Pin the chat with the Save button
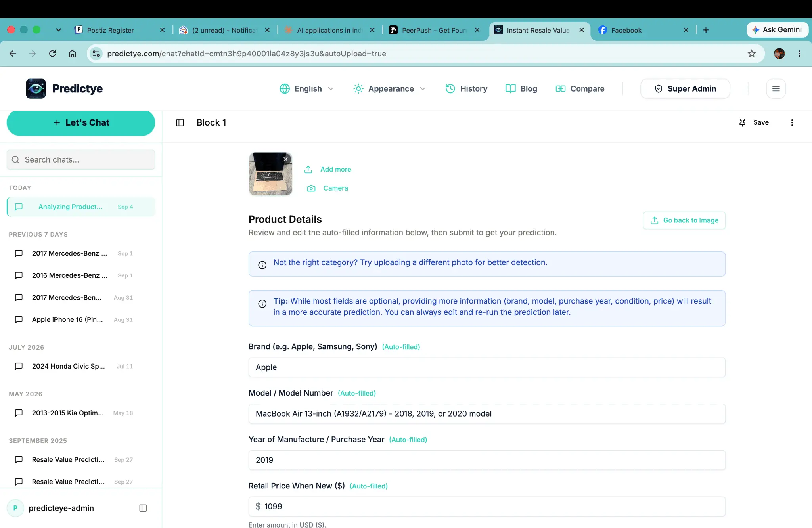This screenshot has height=528, width=812. tap(754, 123)
